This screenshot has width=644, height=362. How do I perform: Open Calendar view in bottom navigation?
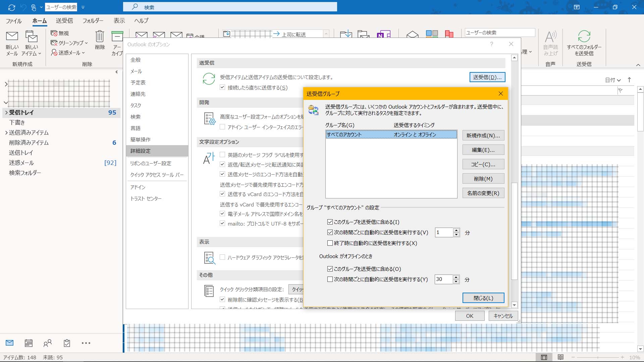[29, 343]
